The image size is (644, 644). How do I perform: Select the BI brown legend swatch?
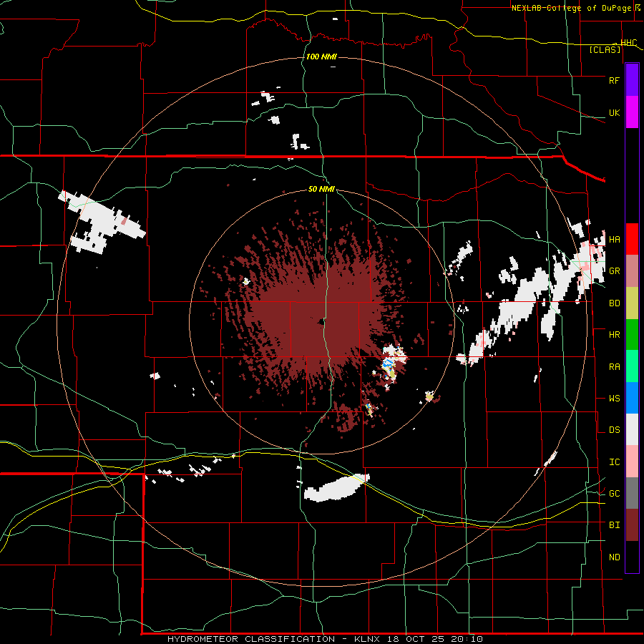pyautogui.click(x=632, y=525)
